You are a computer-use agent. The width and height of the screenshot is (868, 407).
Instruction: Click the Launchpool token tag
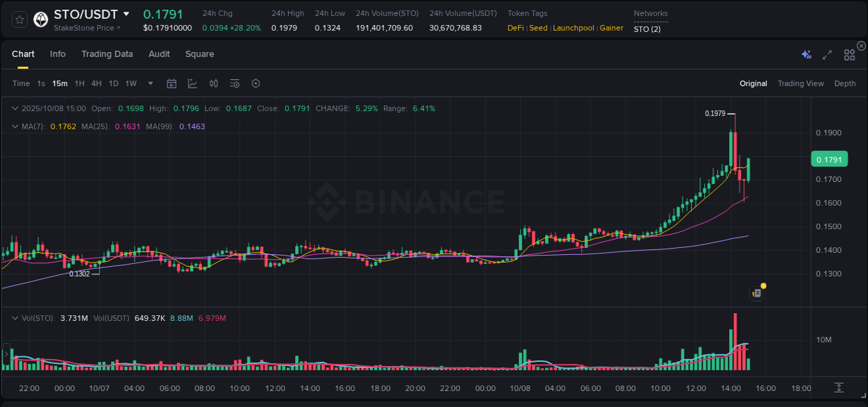click(x=573, y=28)
